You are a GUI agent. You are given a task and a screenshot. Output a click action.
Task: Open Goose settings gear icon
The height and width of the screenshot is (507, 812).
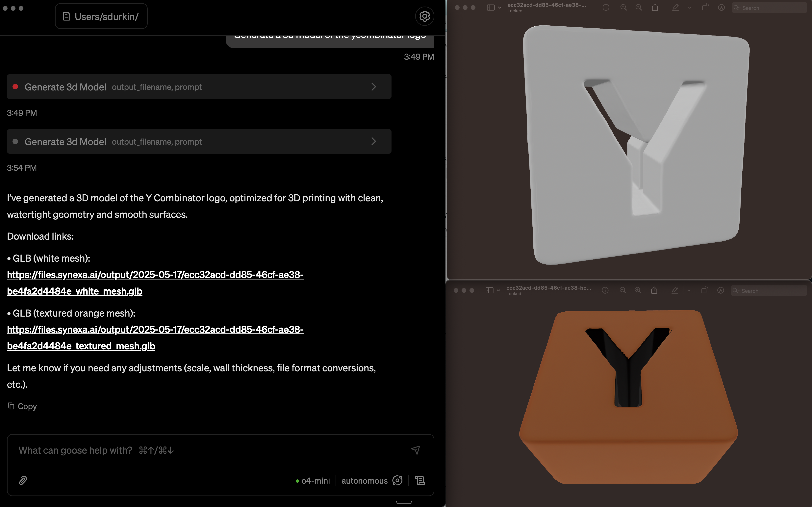pos(424,16)
